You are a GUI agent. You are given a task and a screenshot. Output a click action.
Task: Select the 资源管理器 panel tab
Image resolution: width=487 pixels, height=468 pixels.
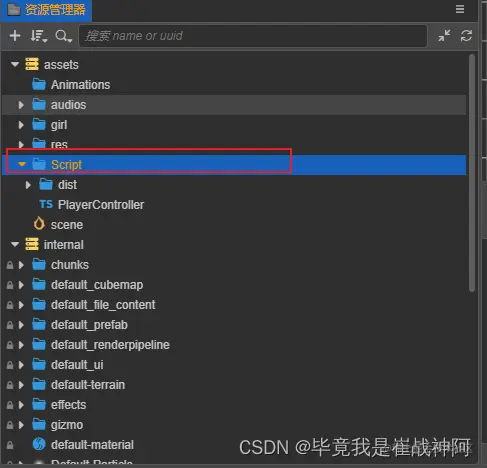click(x=46, y=10)
